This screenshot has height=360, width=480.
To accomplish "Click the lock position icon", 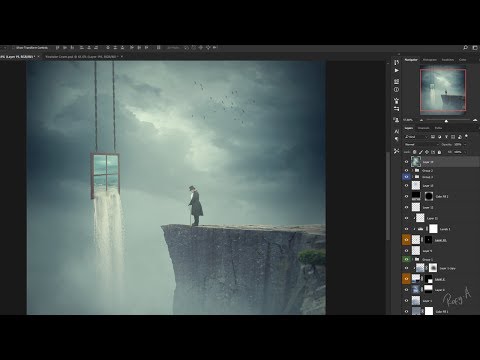I will coord(427,152).
